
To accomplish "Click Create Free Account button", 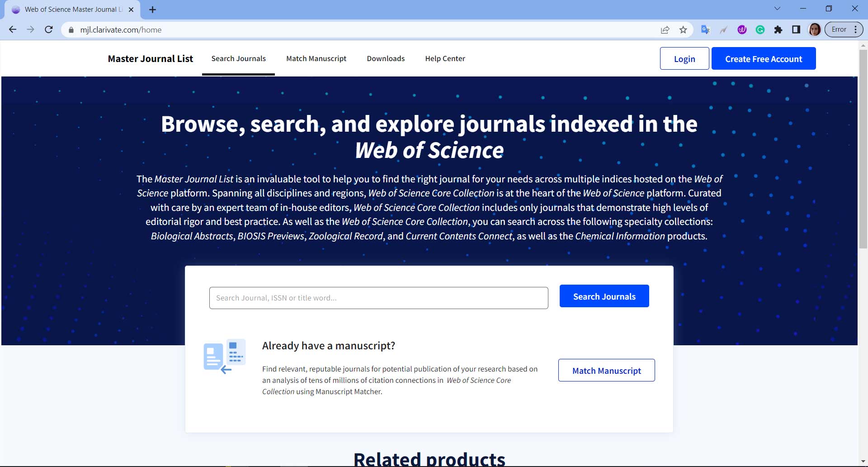I will (764, 58).
